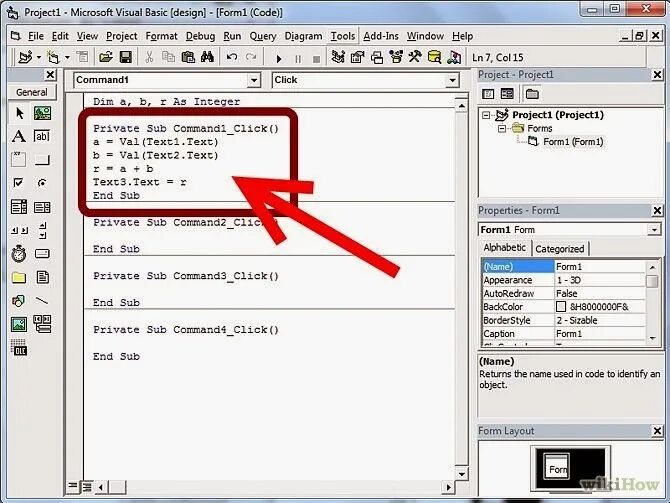
Task: Select the vertical scrollbar tool
Action: coord(42,230)
